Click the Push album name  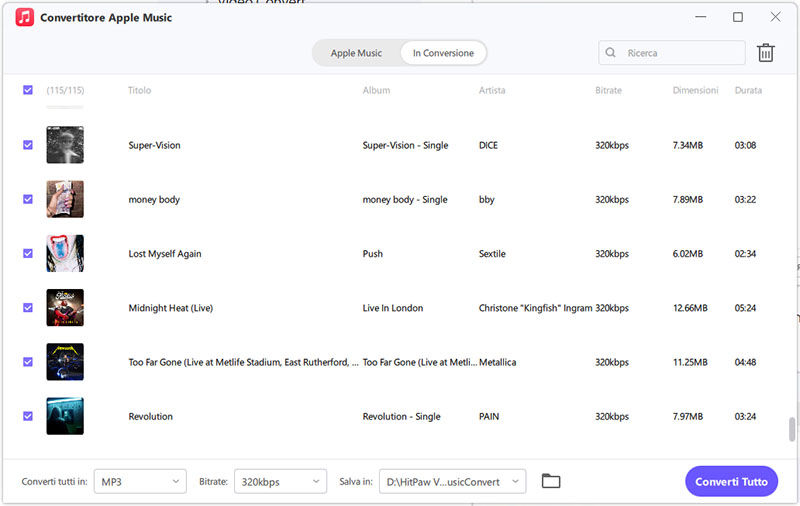tap(372, 254)
